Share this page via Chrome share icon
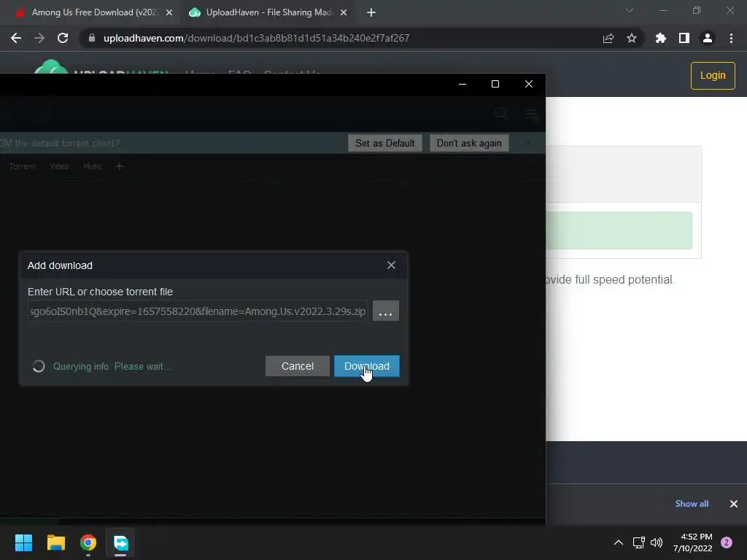Viewport: 747px width, 560px height. [608, 38]
